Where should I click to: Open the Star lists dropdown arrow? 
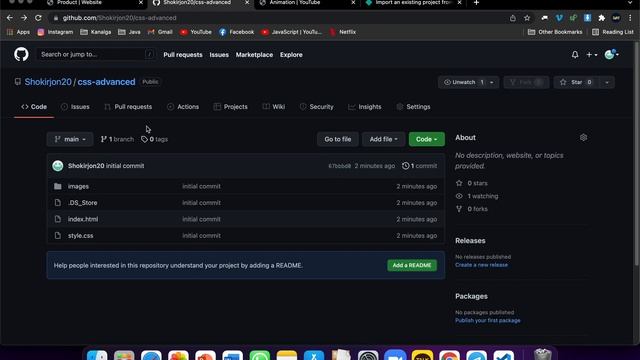[607, 82]
